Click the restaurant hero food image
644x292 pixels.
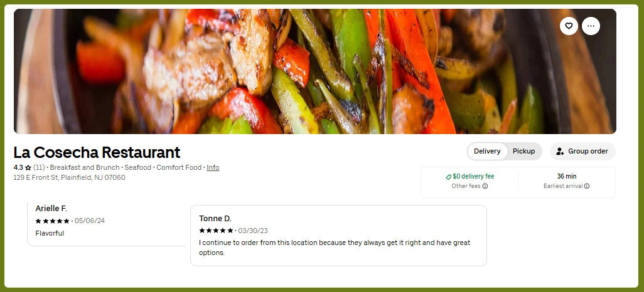tap(315, 71)
